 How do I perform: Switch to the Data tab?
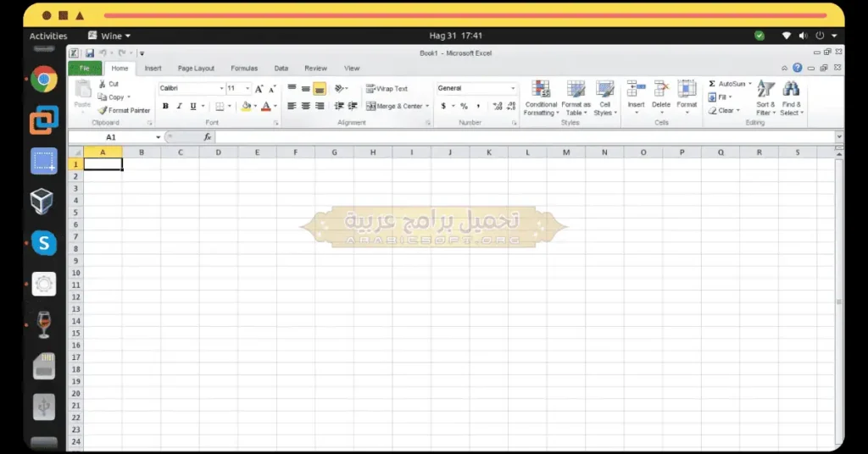(x=281, y=68)
